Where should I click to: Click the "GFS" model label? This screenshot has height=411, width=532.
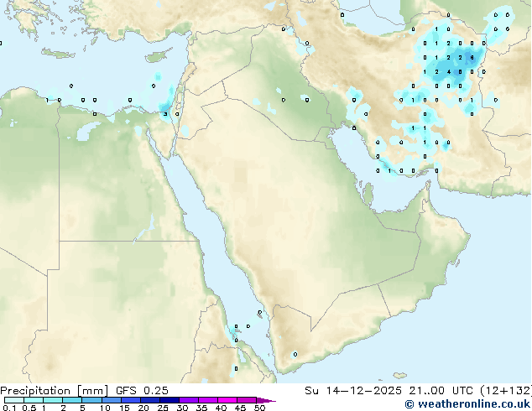126,391
